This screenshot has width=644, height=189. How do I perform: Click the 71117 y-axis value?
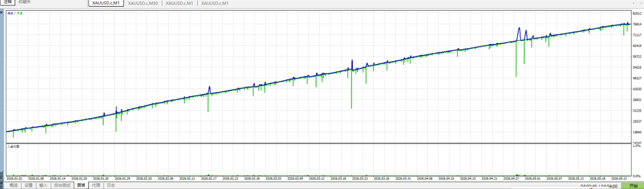[x=637, y=35]
